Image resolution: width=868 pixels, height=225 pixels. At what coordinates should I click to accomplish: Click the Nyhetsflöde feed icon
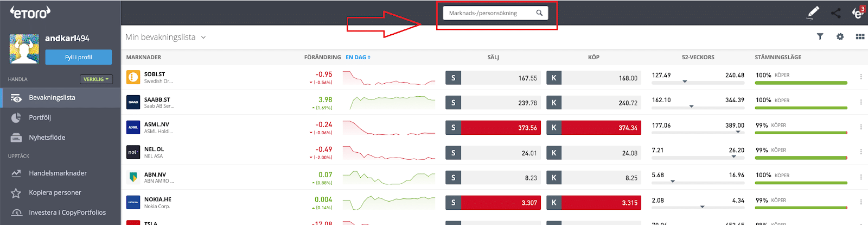pos(16,137)
